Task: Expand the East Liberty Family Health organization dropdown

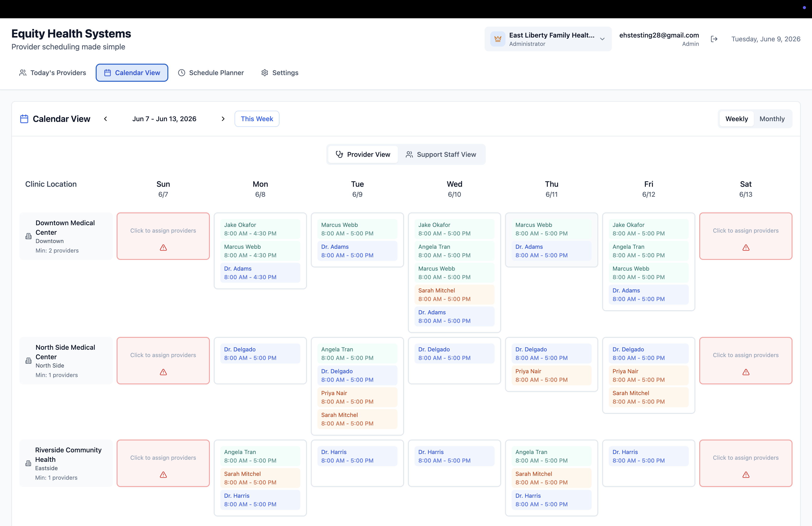Action: point(548,39)
